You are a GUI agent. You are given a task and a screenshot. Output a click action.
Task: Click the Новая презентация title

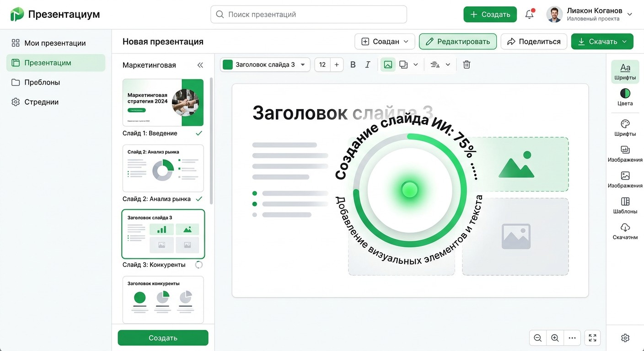click(163, 42)
